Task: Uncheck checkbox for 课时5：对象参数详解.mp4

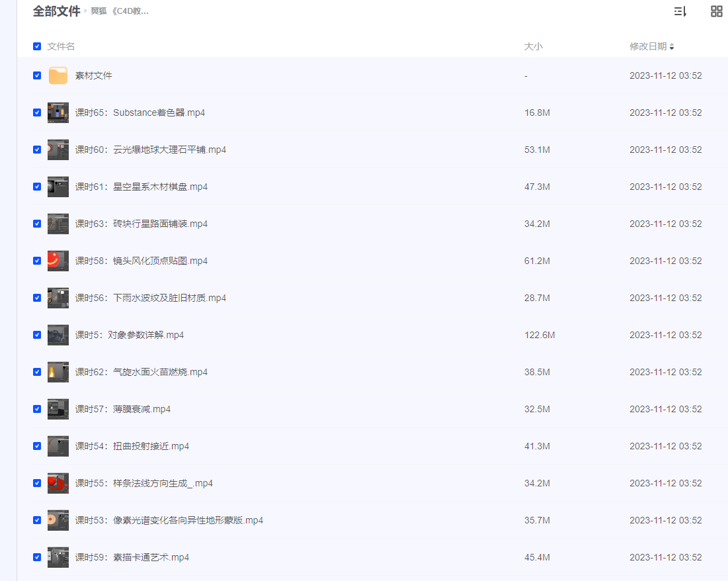Action: pyautogui.click(x=37, y=335)
